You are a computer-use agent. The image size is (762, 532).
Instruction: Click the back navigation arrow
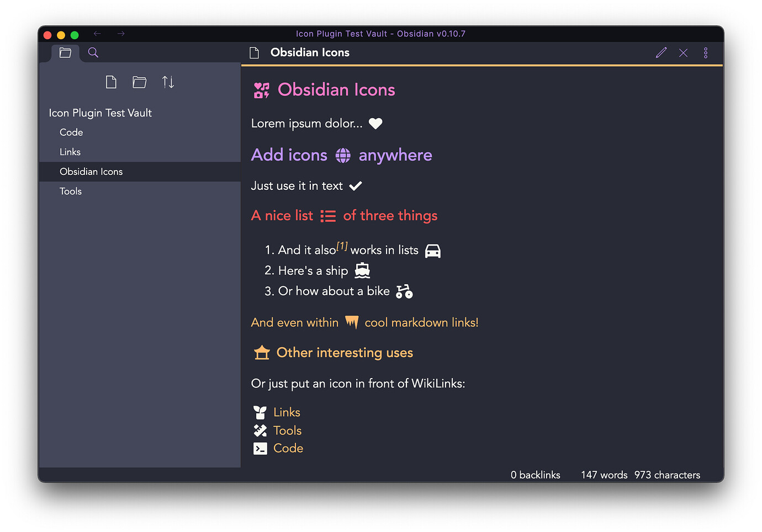pyautogui.click(x=97, y=34)
